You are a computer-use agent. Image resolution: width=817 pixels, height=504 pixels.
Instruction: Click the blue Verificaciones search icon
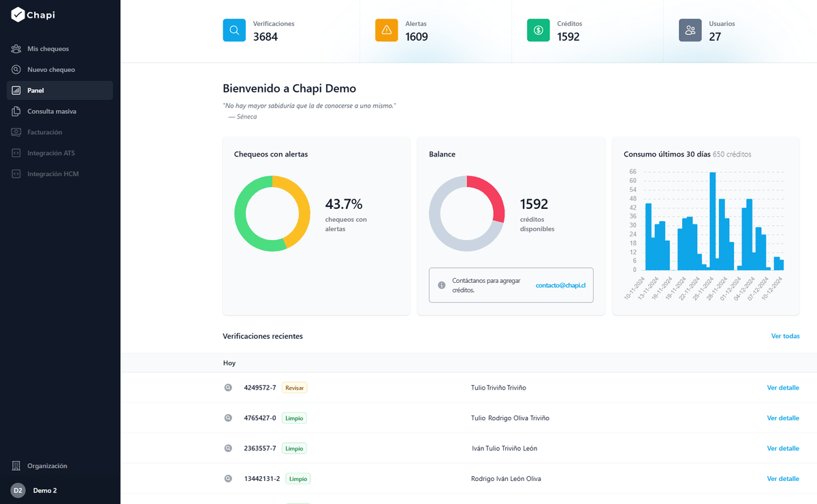coord(234,31)
